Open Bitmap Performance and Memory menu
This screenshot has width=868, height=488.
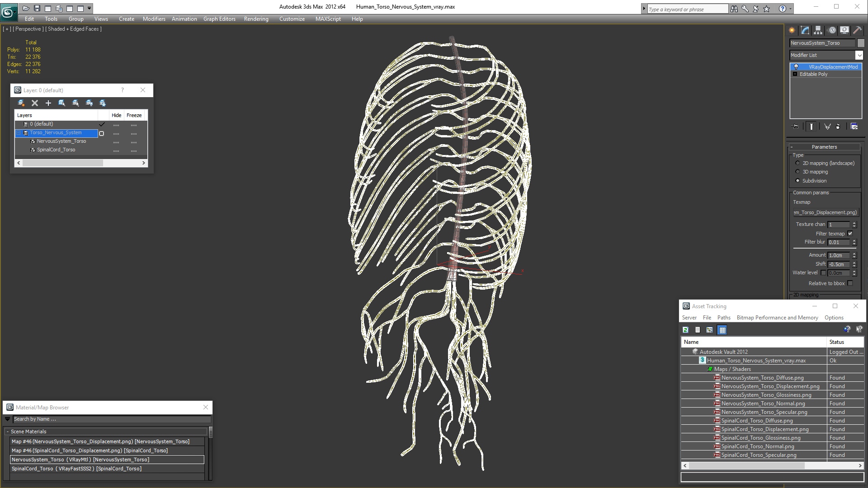point(777,318)
